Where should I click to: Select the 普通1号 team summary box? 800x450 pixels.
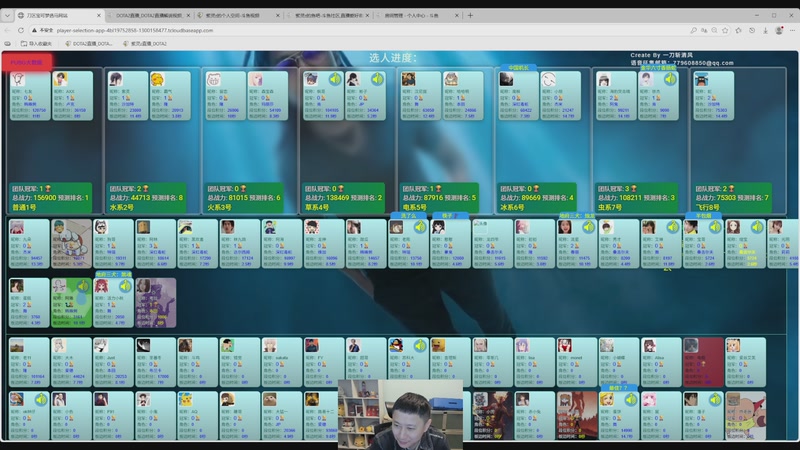pos(51,198)
